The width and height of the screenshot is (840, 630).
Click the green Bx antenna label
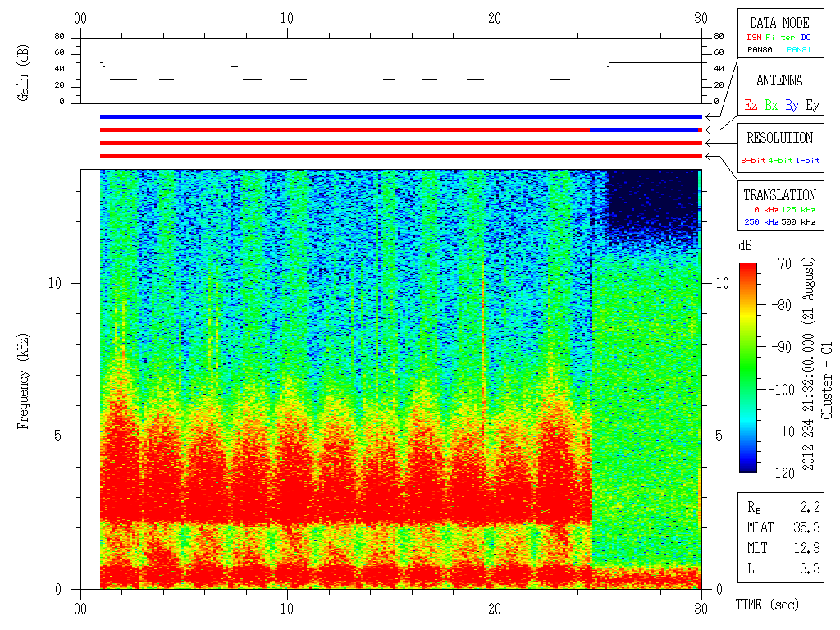pyautogui.click(x=771, y=105)
